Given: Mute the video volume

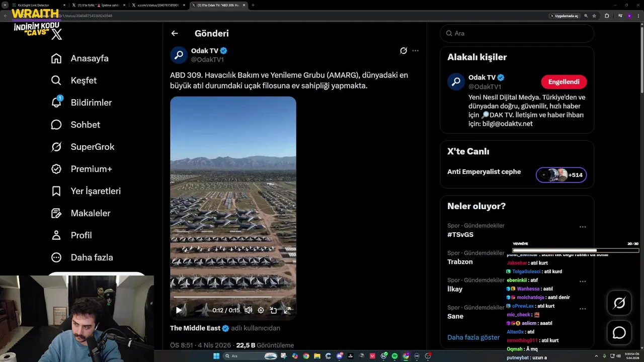Looking at the screenshot, I should [248, 310].
